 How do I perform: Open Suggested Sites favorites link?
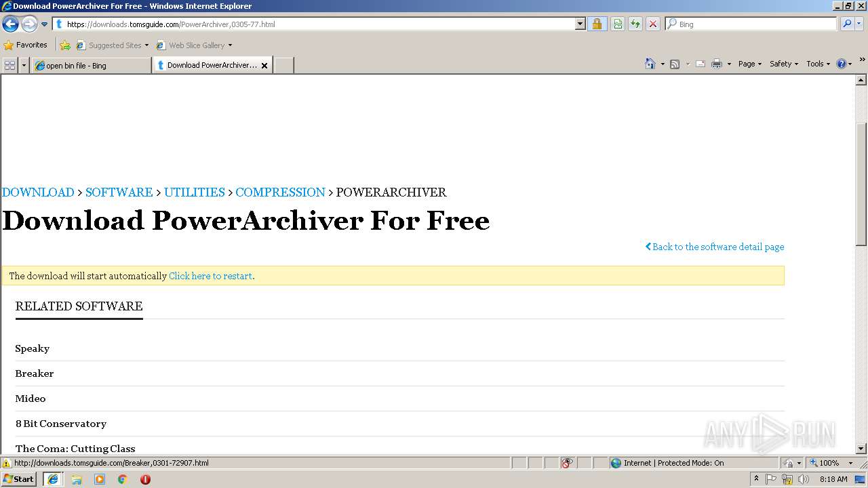coord(113,45)
